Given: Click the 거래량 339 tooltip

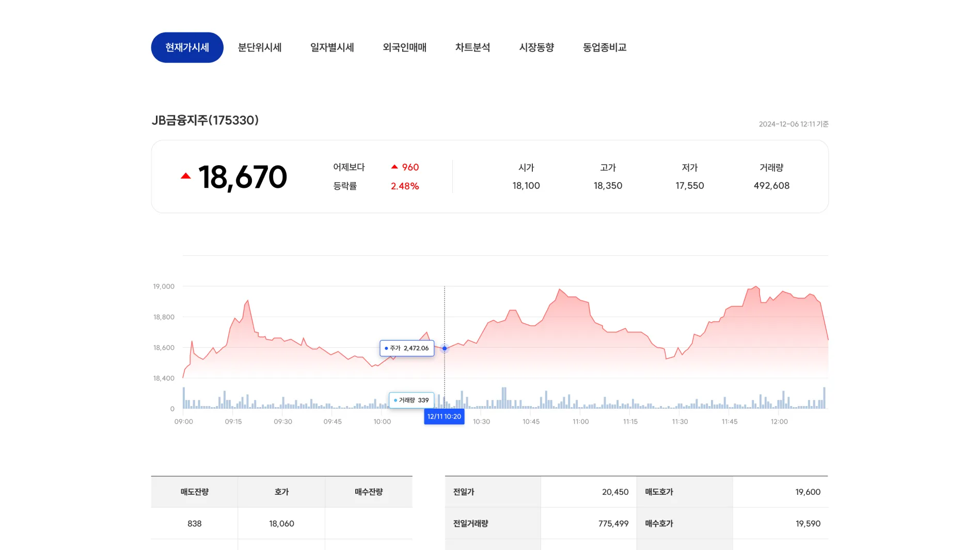Looking at the screenshot, I should (412, 400).
